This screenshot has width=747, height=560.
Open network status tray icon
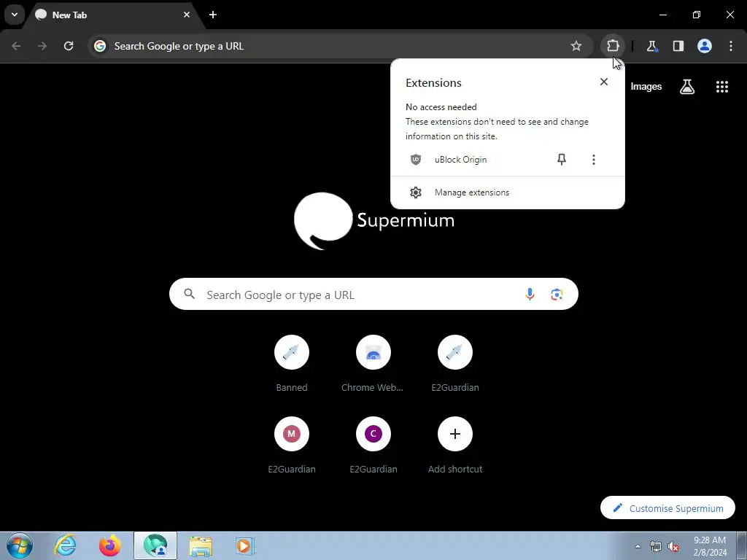coord(656,547)
